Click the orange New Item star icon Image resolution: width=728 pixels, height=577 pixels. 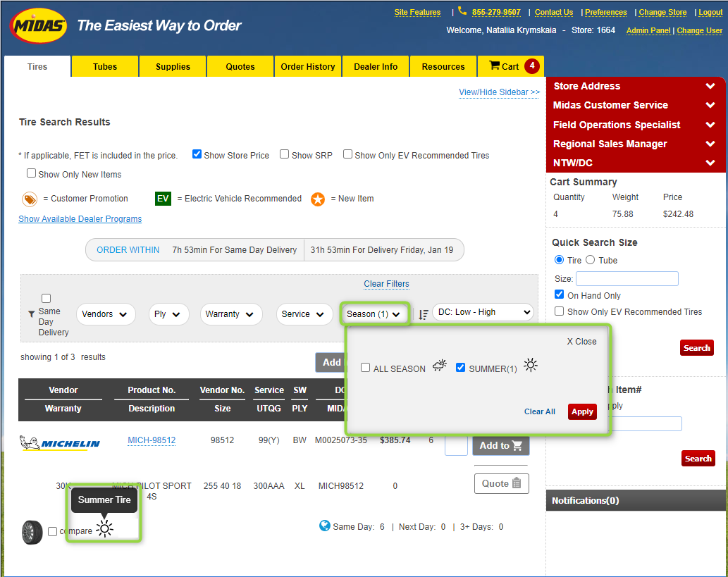pyautogui.click(x=318, y=199)
